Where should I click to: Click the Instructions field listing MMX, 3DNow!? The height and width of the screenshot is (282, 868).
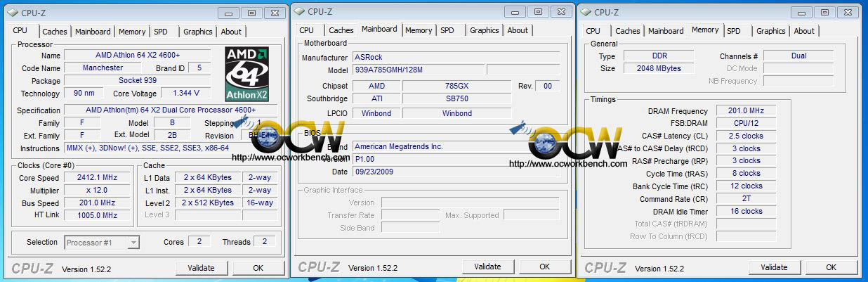(x=171, y=148)
